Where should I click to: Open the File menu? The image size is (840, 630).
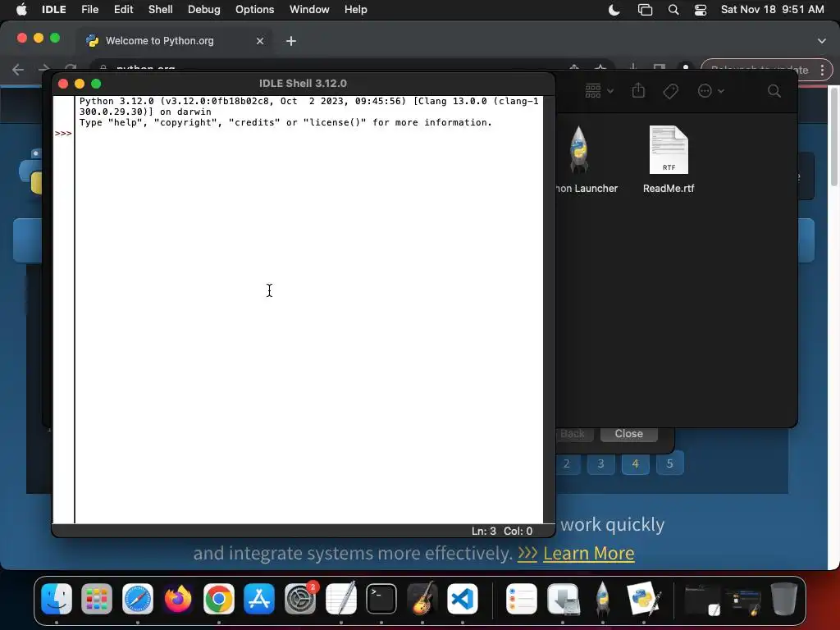[90, 10]
